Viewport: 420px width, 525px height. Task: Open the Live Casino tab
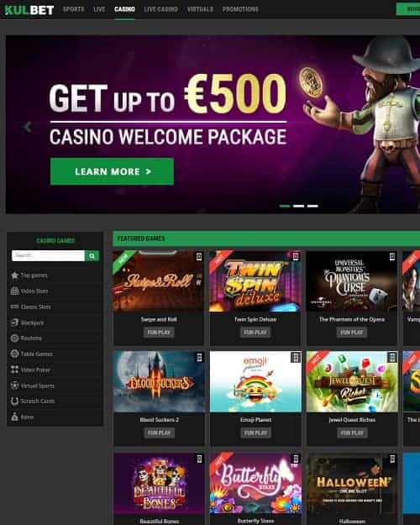160,9
